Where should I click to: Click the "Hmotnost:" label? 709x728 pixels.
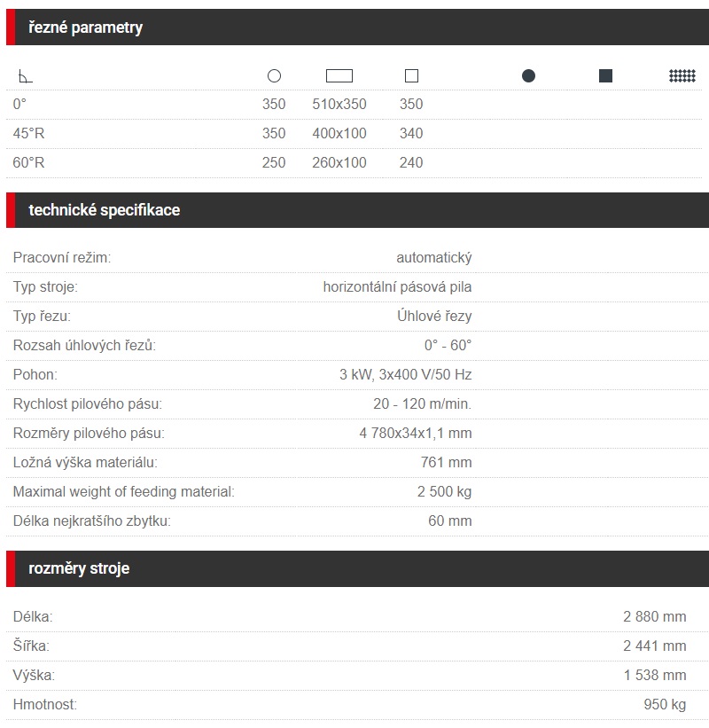click(45, 704)
